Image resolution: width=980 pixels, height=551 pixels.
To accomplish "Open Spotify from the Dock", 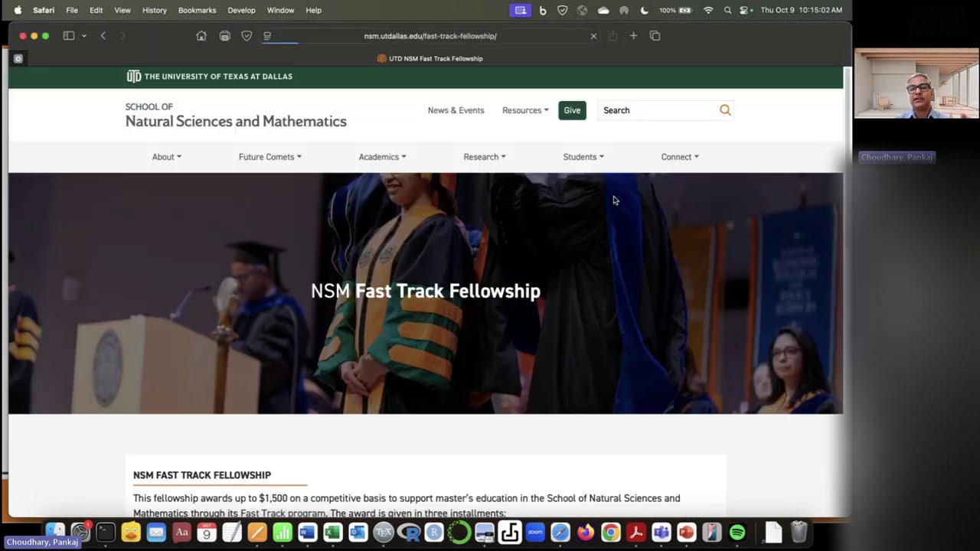I will point(737,532).
